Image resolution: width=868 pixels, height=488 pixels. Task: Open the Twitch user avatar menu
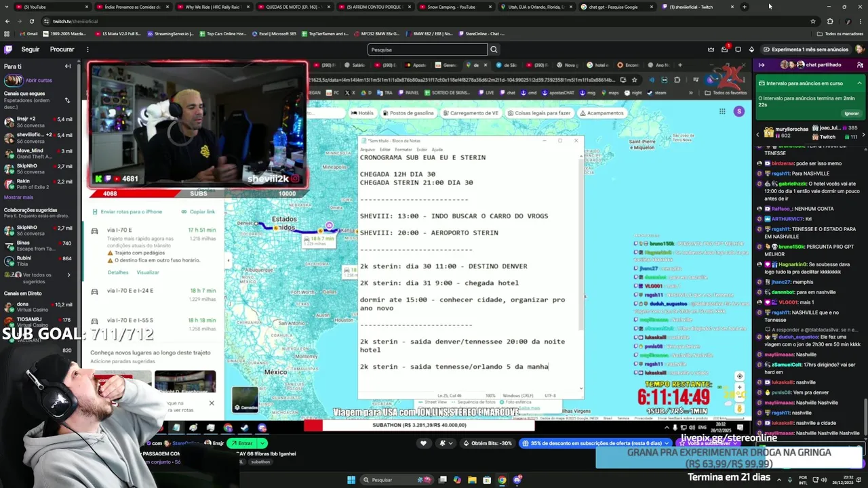point(859,49)
